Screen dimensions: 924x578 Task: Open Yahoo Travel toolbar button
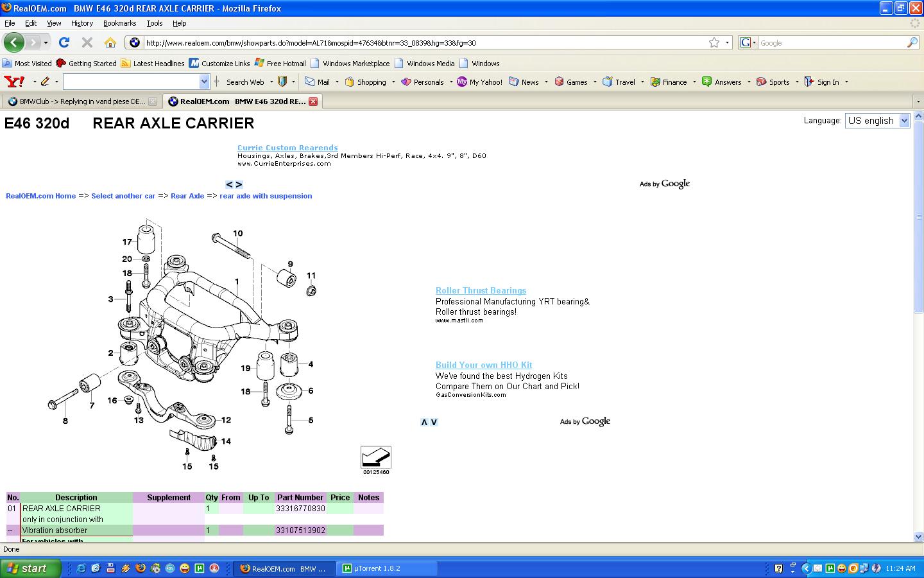tap(619, 82)
